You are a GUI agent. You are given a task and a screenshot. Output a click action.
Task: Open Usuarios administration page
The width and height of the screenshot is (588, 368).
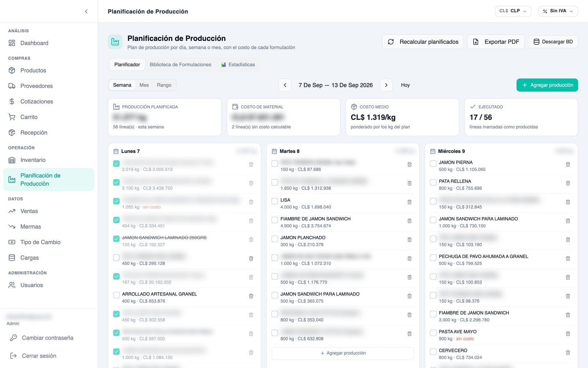[49, 285]
